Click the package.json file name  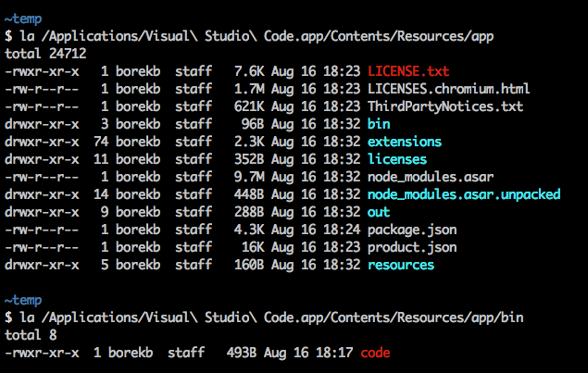pyautogui.click(x=412, y=230)
